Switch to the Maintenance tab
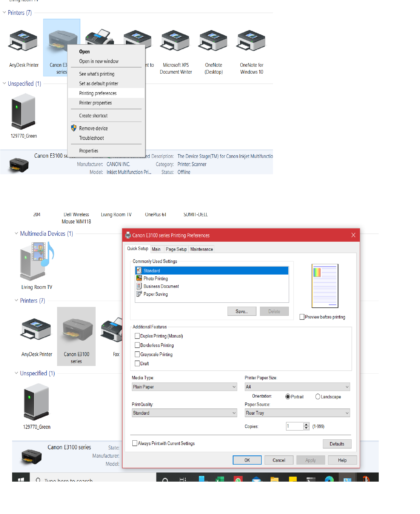This screenshot has width=420, height=514. point(201,249)
